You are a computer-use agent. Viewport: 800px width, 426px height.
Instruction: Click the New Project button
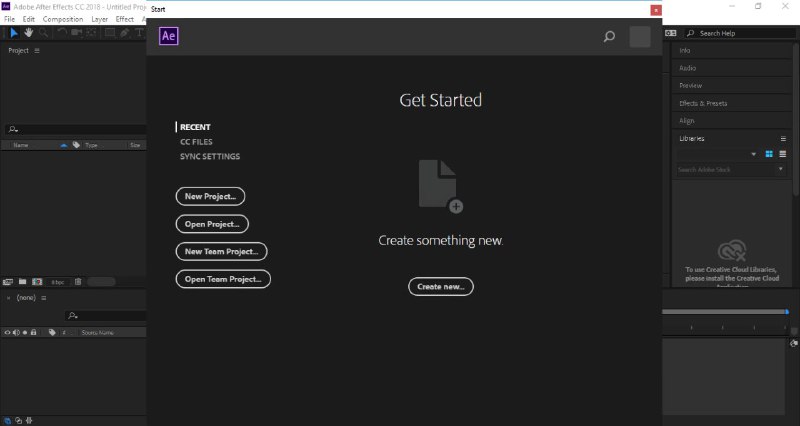[x=210, y=196]
